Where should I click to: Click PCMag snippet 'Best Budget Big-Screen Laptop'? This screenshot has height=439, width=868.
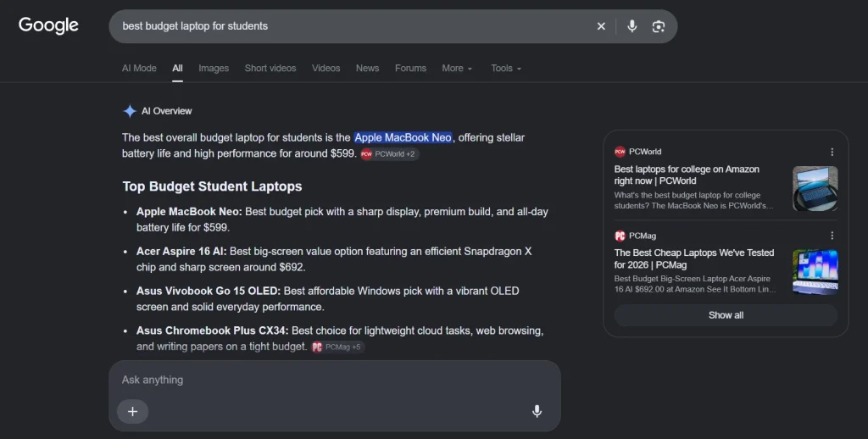pyautogui.click(x=695, y=284)
